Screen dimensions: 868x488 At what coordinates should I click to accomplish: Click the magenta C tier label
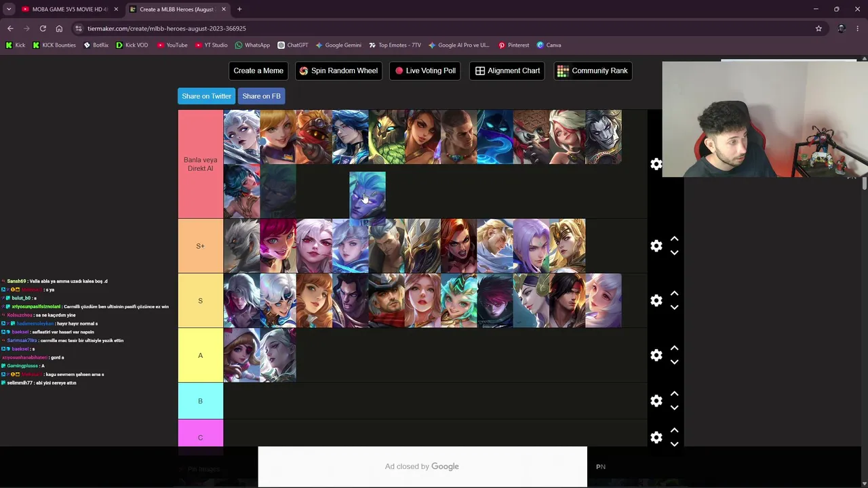coord(200,437)
